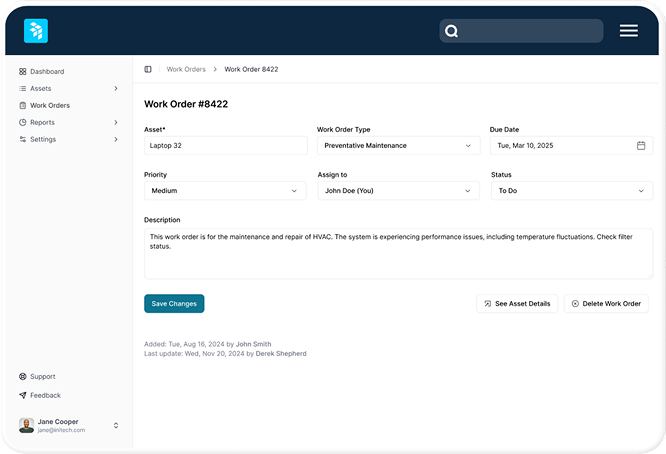This screenshot has width=666, height=454.
Task: Click the Save Changes button
Action: tap(174, 304)
